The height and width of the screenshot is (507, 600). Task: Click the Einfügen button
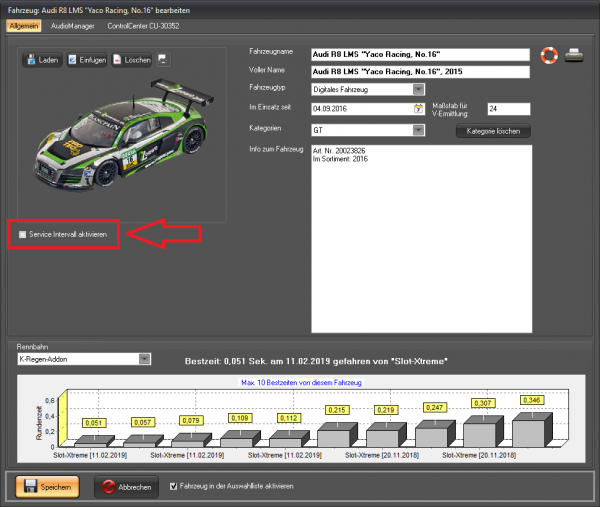click(x=87, y=60)
